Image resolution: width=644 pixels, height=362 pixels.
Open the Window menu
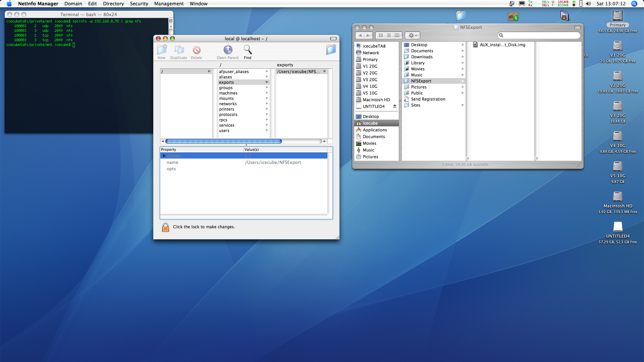(199, 4)
